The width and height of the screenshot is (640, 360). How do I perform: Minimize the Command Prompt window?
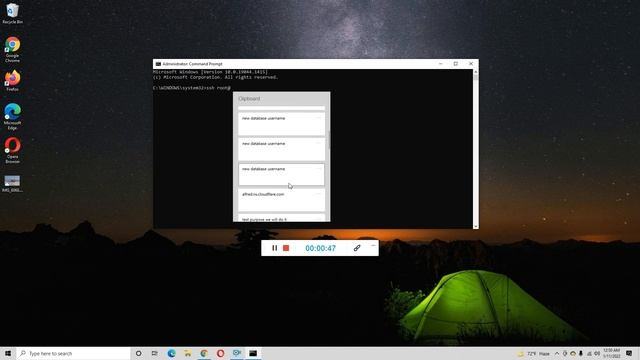click(440, 64)
